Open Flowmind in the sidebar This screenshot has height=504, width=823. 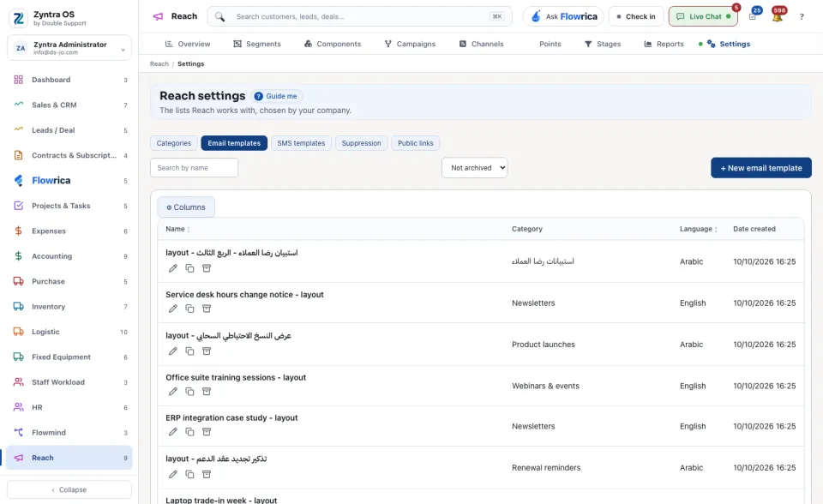(69, 433)
